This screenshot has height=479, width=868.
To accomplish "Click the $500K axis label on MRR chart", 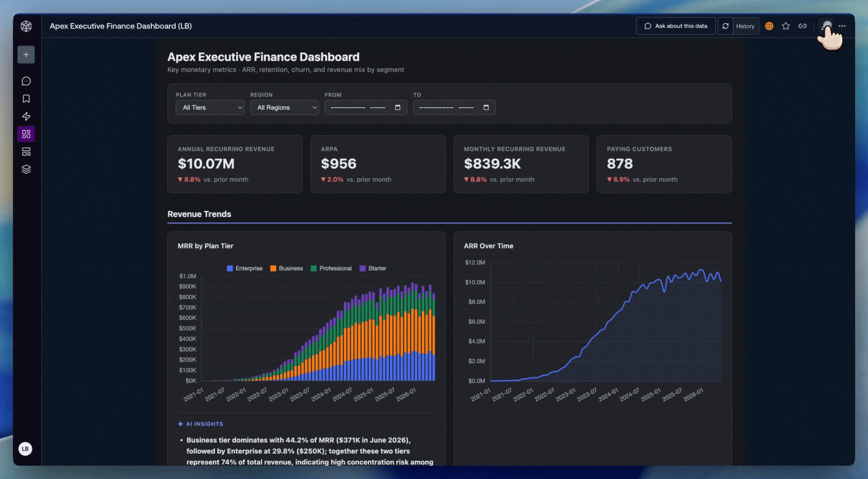I will tap(187, 328).
